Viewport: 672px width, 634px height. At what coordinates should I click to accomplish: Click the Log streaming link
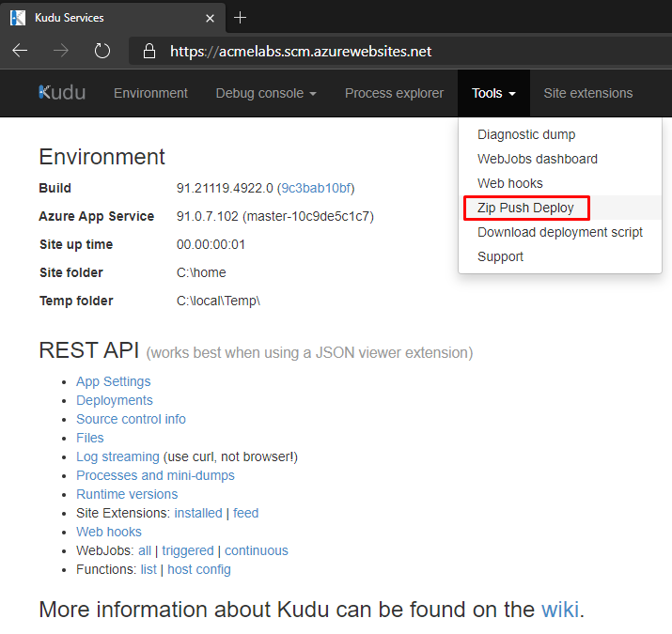click(117, 456)
